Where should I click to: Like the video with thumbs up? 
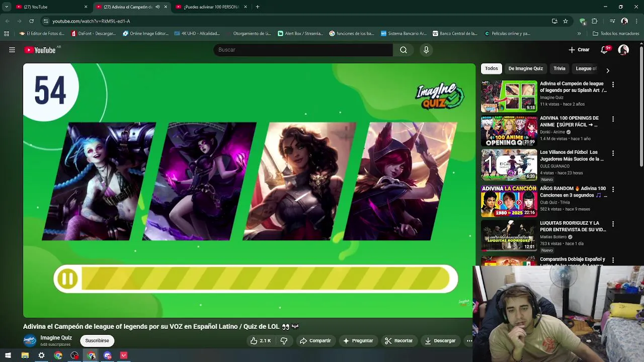click(x=261, y=340)
